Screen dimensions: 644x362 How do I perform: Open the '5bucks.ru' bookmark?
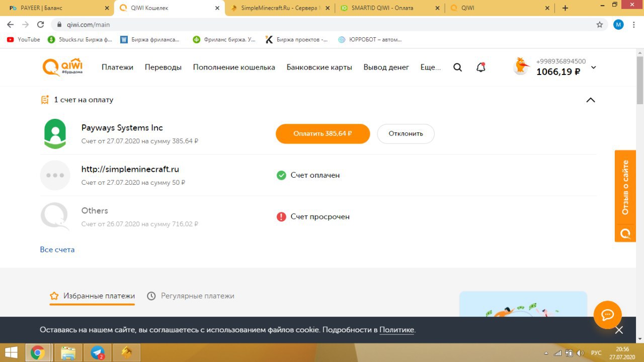tap(80, 39)
